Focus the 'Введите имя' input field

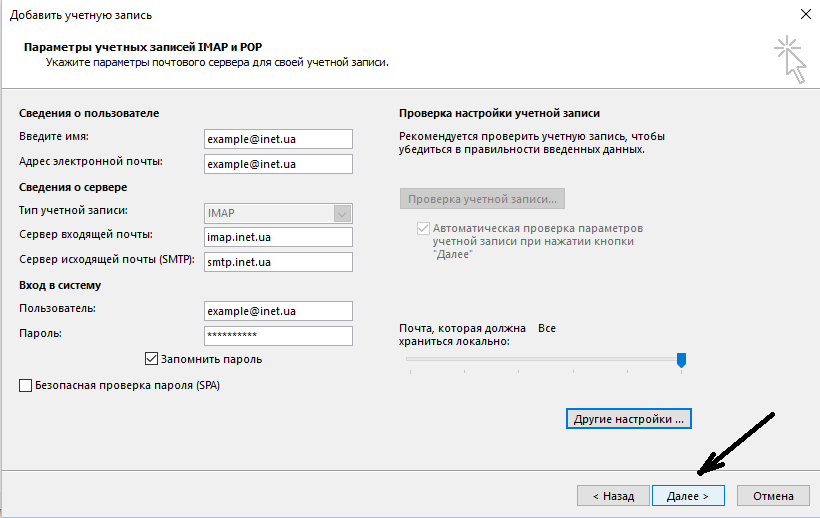pyautogui.click(x=277, y=139)
